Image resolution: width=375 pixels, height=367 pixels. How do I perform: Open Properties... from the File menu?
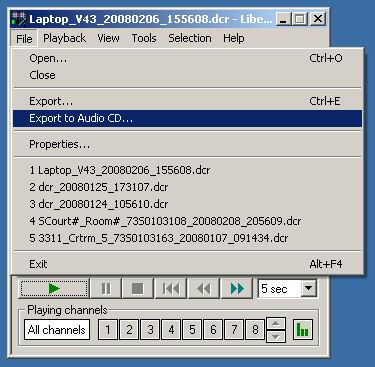pyautogui.click(x=187, y=144)
